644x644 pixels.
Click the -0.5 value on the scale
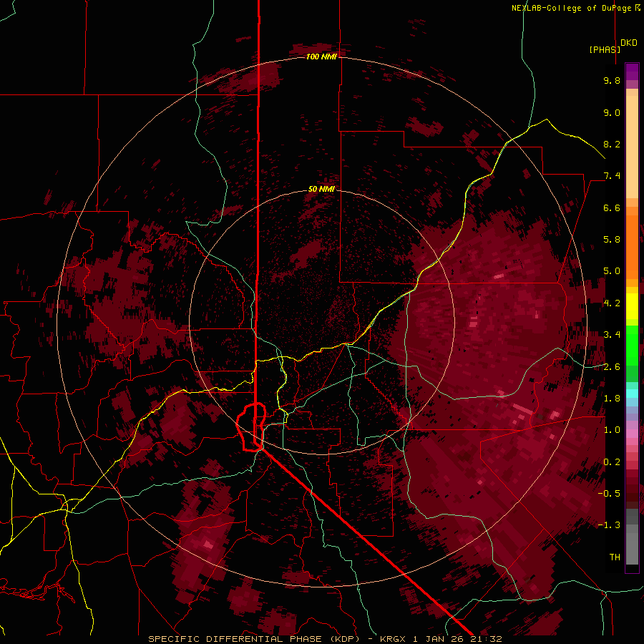(x=609, y=494)
